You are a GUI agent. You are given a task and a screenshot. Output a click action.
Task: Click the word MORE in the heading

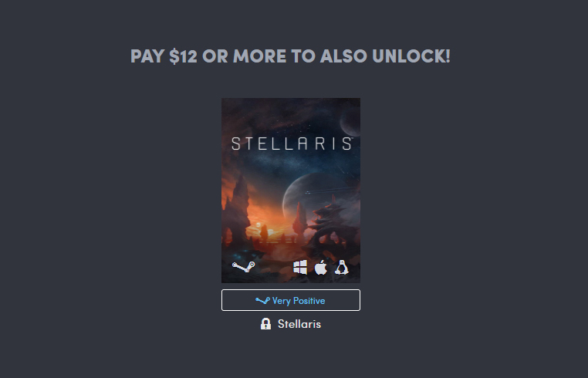259,56
